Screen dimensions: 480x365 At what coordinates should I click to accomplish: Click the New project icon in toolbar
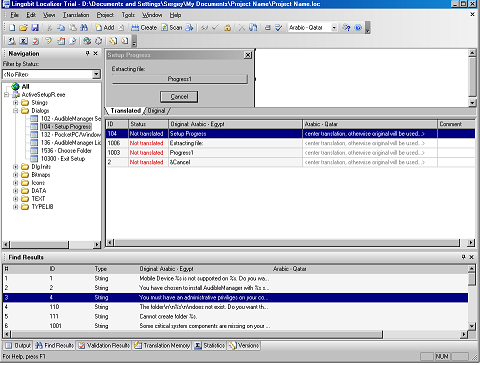pyautogui.click(x=12, y=28)
